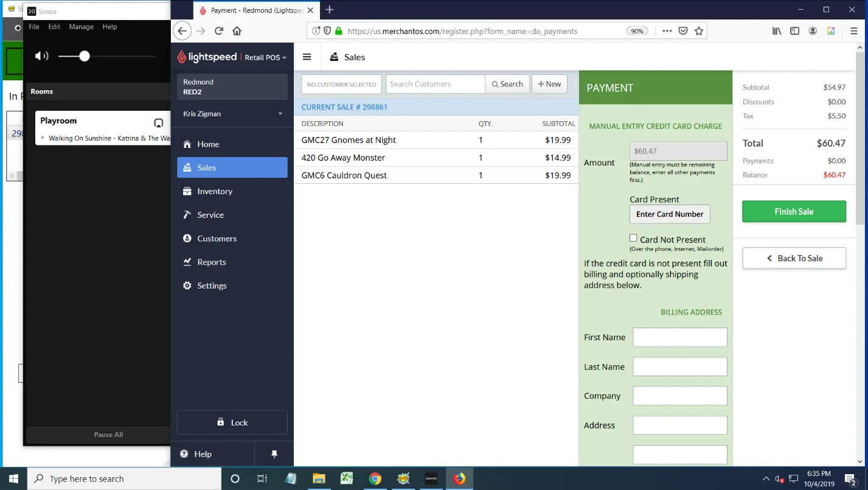Screen dimensions: 868x490
Task: Pin the Lightspeed sidebar with pushpin icon
Action: (x=274, y=454)
